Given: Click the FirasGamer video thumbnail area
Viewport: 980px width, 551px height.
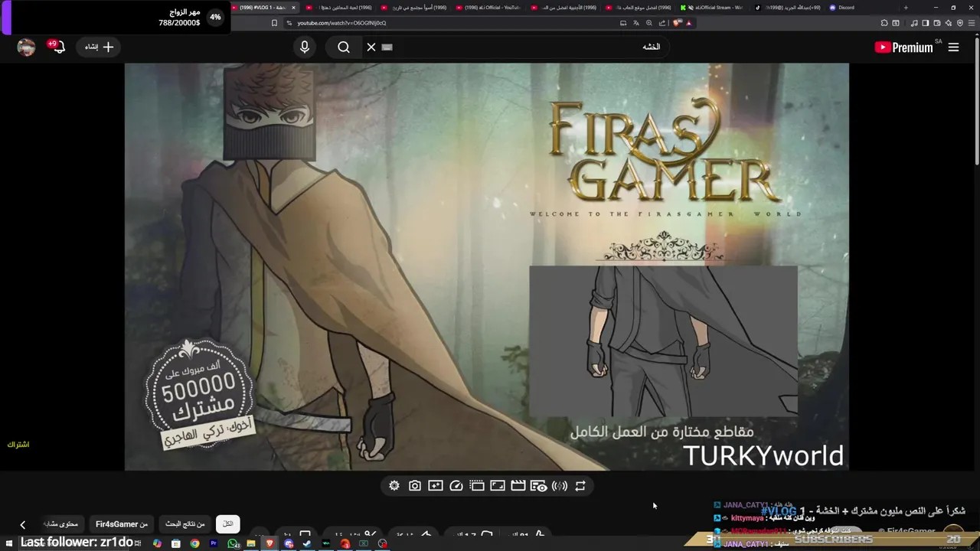Looking at the screenshot, I should (487, 266).
